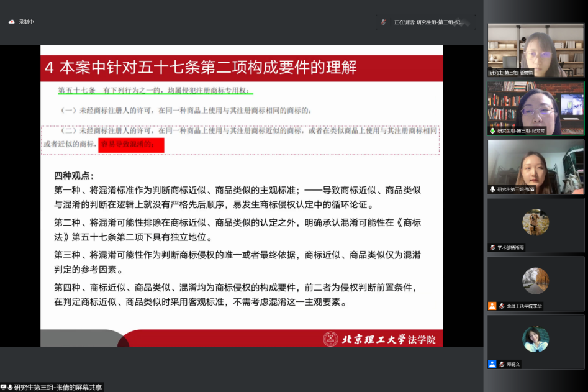Click the screen share icon at bottom-left
Image resolution: width=588 pixels, height=392 pixels.
pos(4,387)
